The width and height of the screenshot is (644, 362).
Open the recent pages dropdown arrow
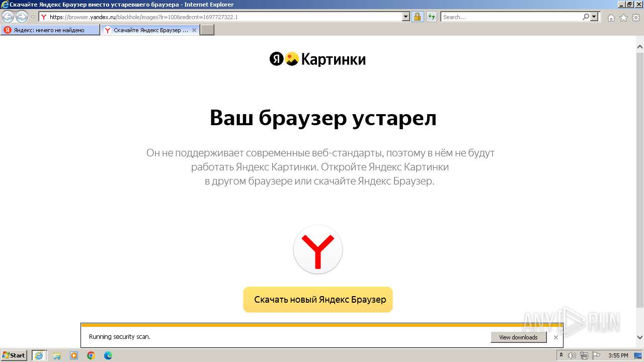33,17
